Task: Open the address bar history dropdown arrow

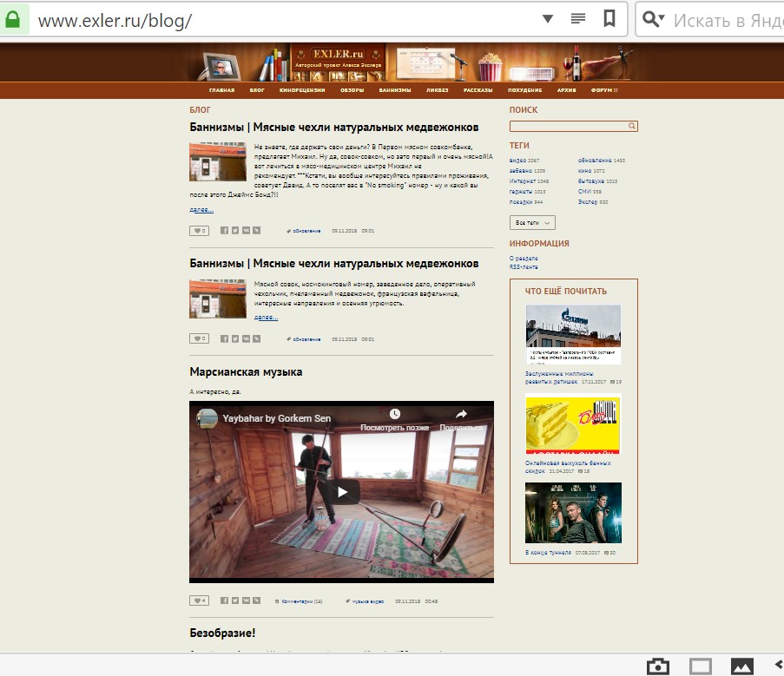Action: [547, 19]
